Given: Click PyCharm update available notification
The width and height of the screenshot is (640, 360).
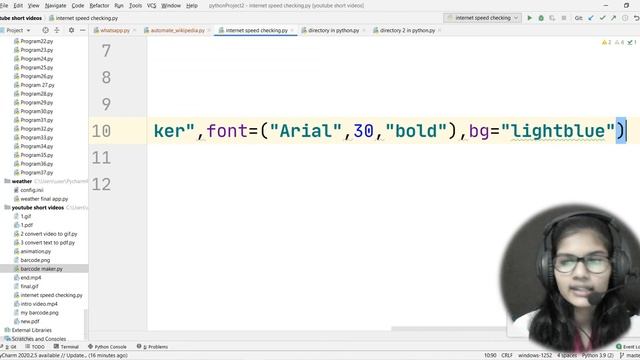Looking at the screenshot, I should [x=64, y=356].
